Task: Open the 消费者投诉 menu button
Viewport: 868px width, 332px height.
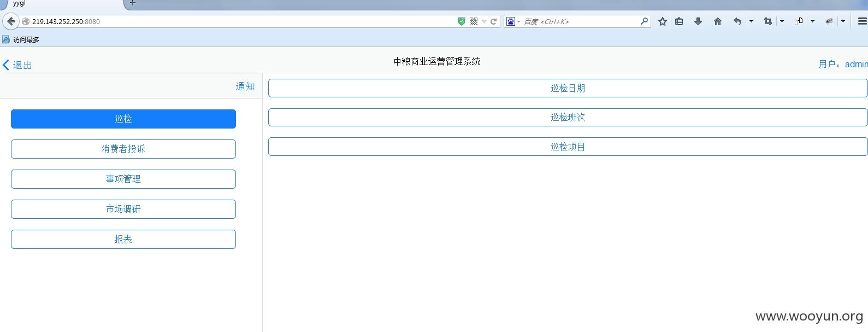Action: tap(123, 149)
